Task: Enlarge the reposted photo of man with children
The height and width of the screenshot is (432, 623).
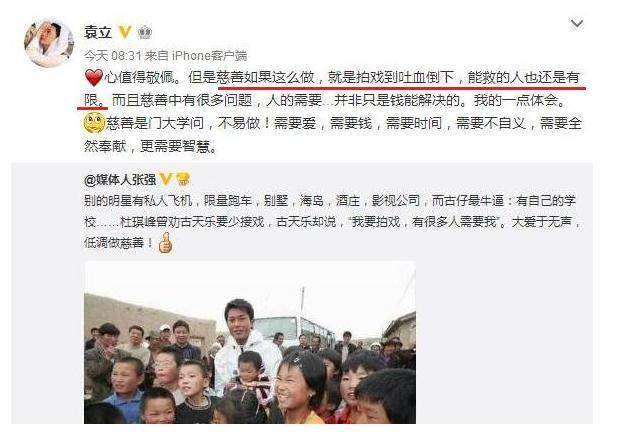Action: [250, 342]
